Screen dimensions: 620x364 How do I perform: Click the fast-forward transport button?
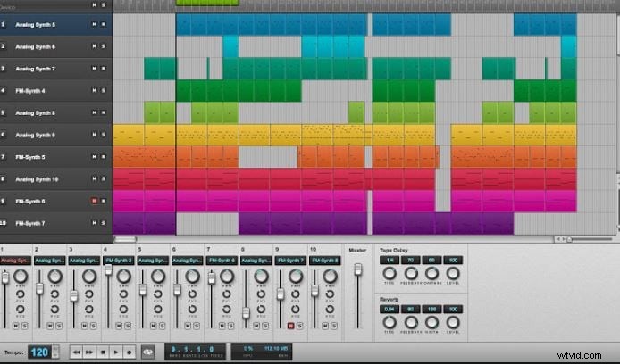[x=89, y=352]
